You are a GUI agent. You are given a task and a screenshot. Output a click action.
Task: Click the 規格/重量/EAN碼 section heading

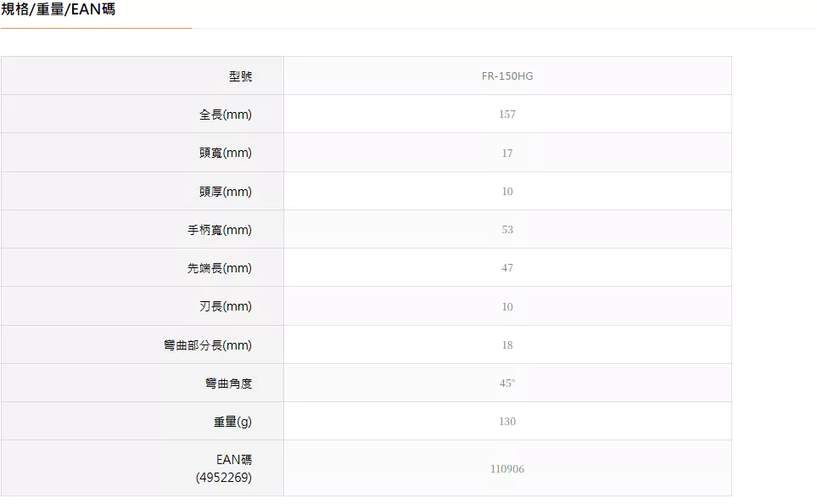click(x=58, y=9)
